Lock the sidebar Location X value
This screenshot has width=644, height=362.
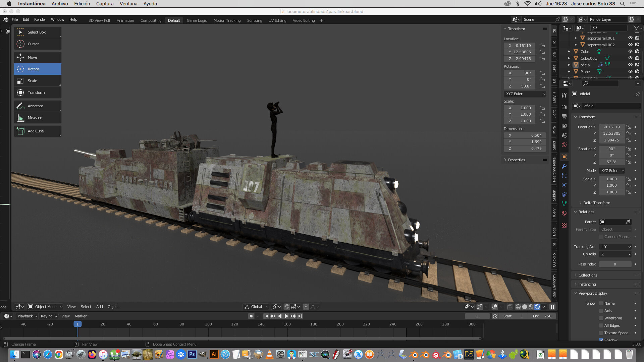point(542,46)
